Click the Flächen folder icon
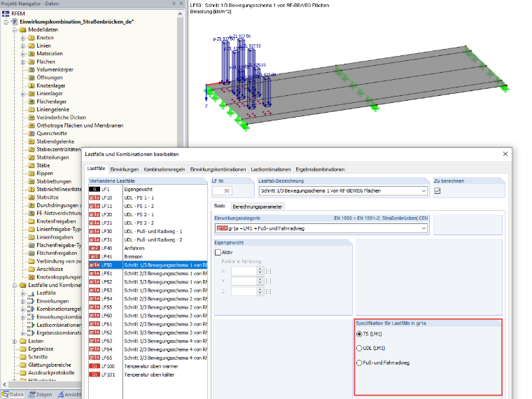Image resolution: width=532 pixels, height=399 pixels. (x=31, y=62)
